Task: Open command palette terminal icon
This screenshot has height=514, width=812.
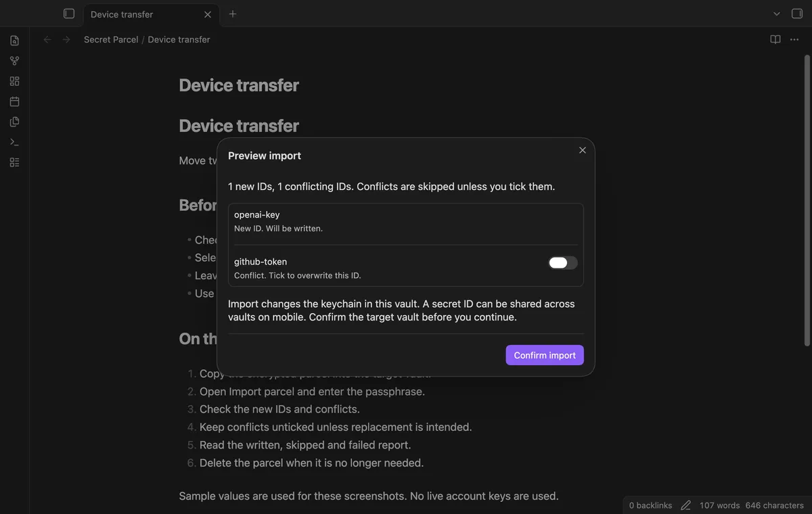Action: coord(14,142)
